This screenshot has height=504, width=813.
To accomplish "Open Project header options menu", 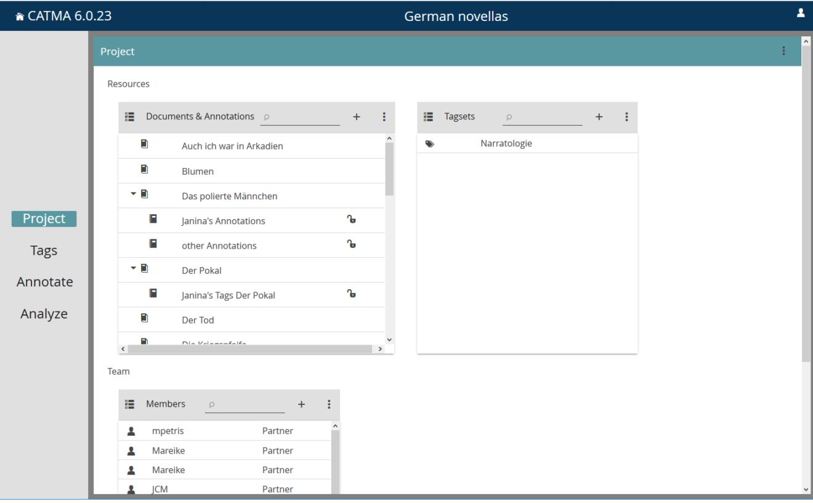I will pos(783,51).
